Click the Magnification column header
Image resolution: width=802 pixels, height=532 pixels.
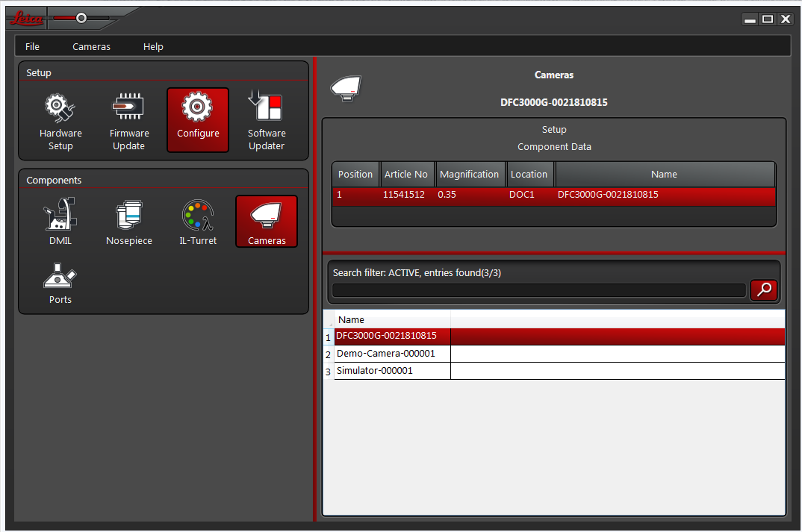pos(470,175)
